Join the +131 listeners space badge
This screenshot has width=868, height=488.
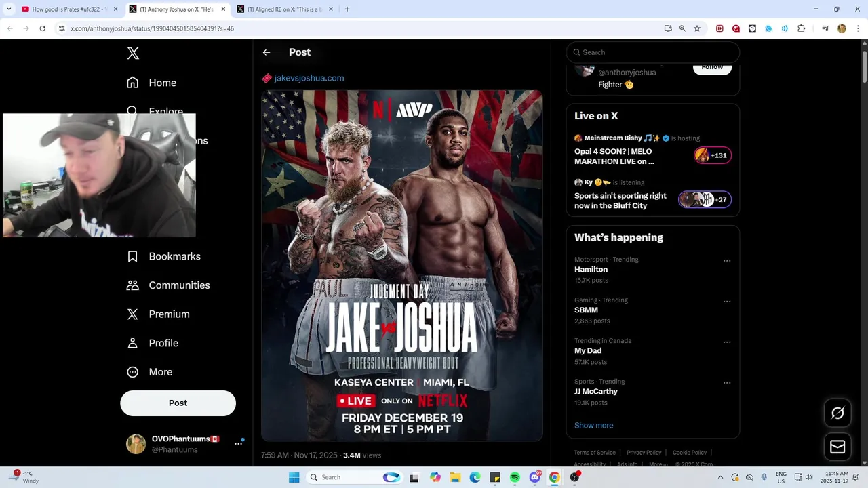point(713,155)
